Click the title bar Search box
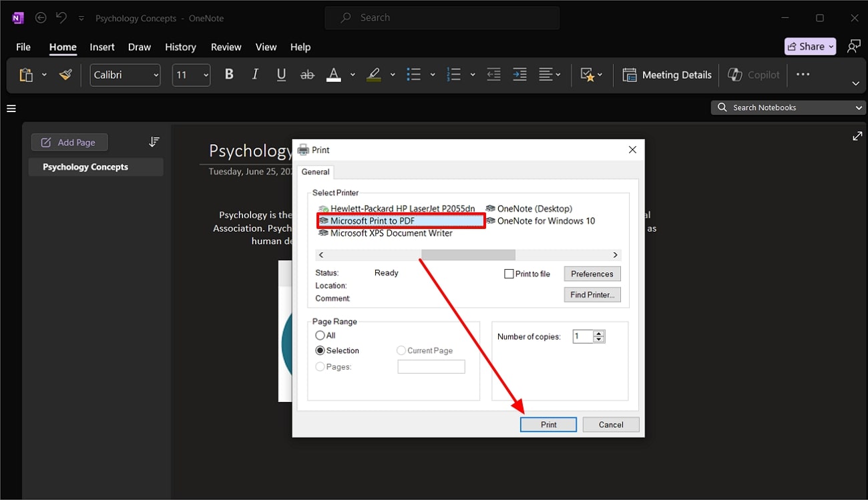This screenshot has width=868, height=500. (442, 18)
